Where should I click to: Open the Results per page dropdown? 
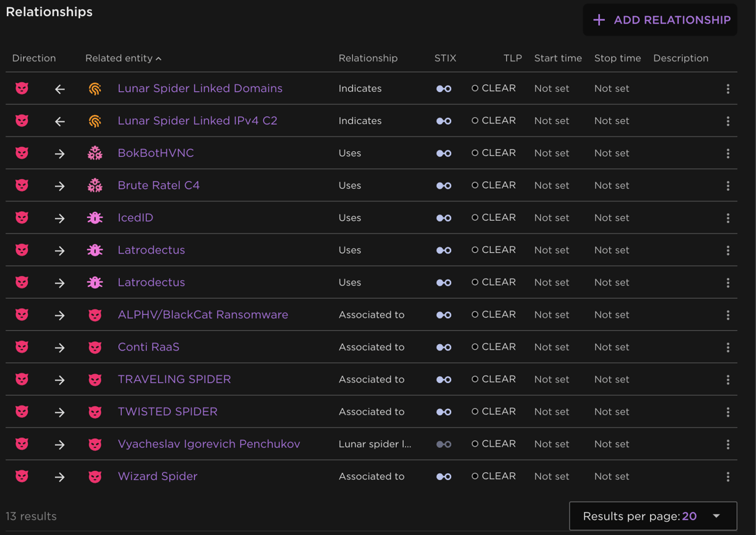point(652,516)
